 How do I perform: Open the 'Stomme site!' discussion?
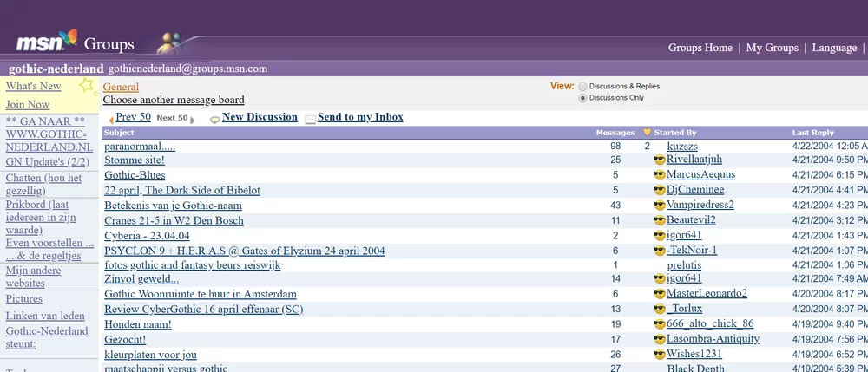(x=135, y=160)
